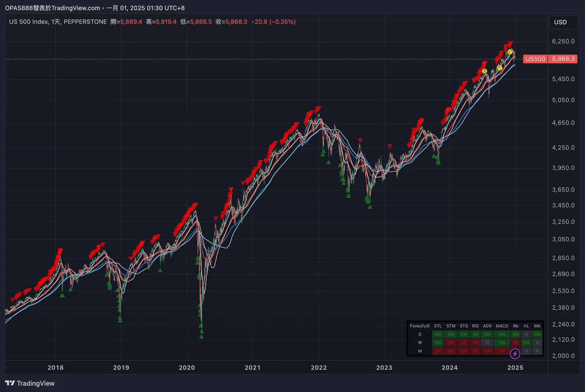This screenshot has height=392, width=585.
Task: Select the high value 5,919.4
Action: (x=166, y=22)
